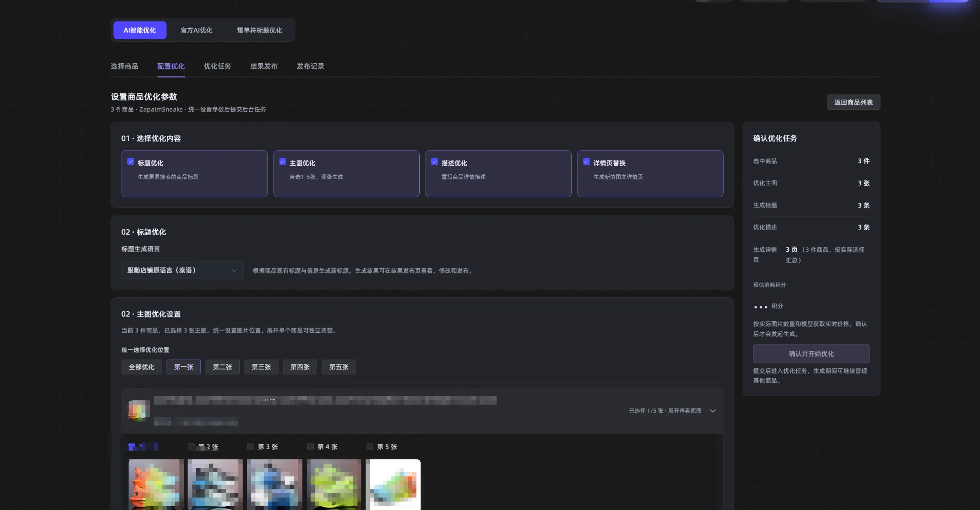Switch to AI智能优化 tab
980x510 pixels.
point(140,30)
